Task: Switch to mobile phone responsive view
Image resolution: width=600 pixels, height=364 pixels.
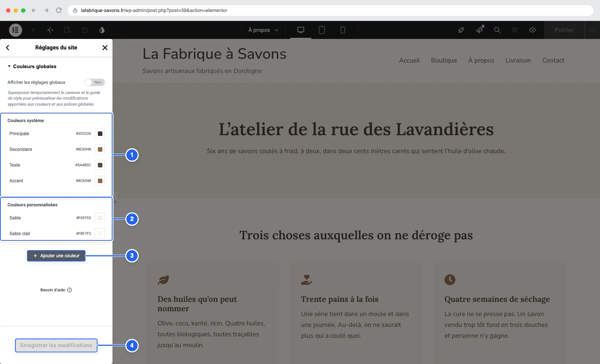Action: click(x=343, y=30)
